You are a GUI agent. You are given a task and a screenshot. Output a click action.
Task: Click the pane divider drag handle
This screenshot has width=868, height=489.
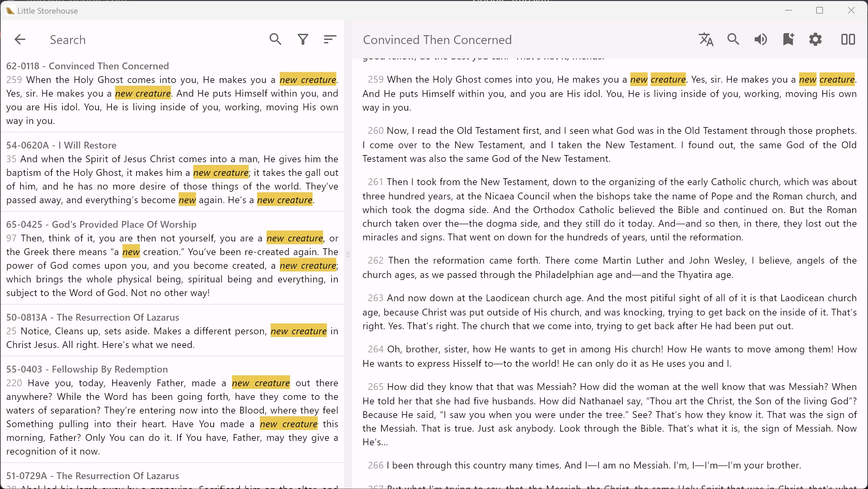348,254
